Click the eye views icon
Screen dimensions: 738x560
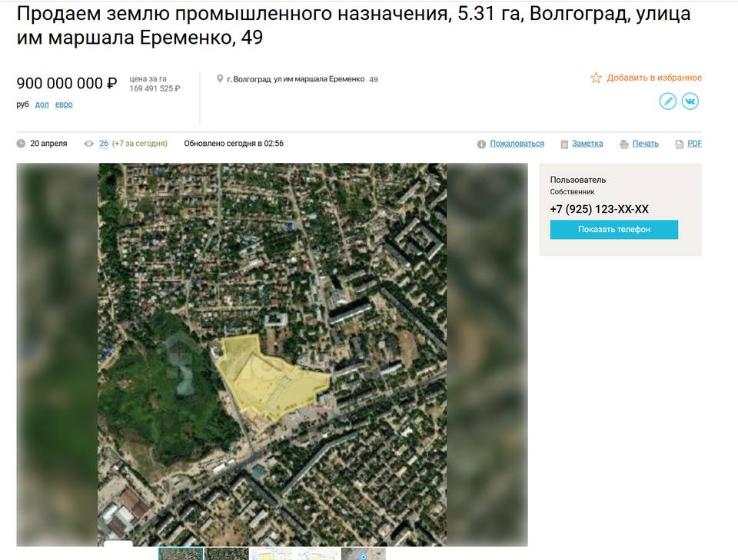(89, 144)
